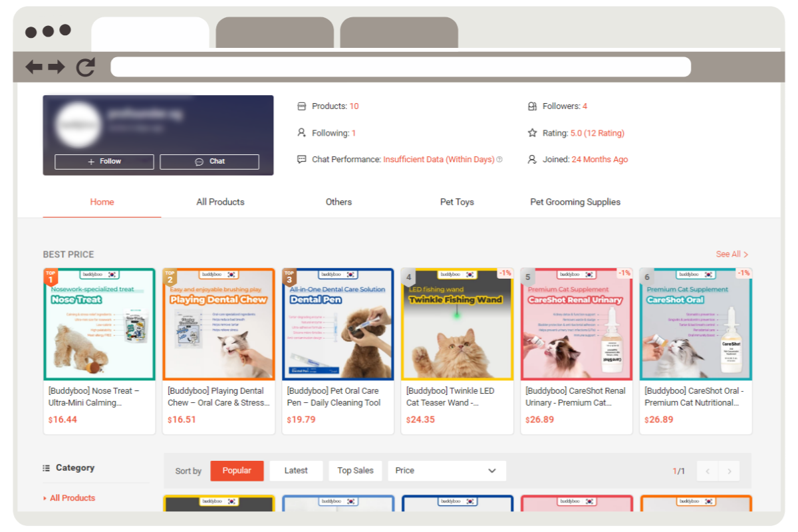Select the Popular sort option
The image size is (798, 532).
[x=237, y=471]
